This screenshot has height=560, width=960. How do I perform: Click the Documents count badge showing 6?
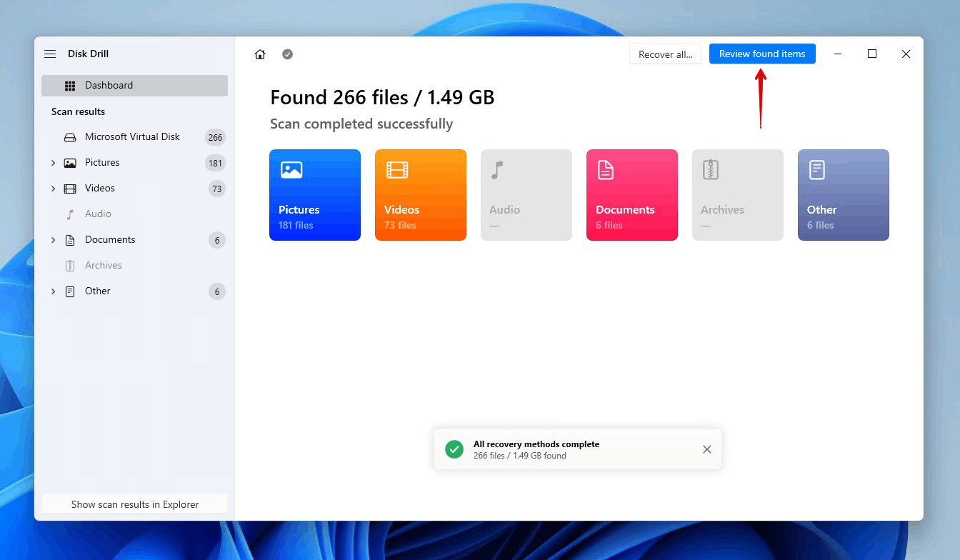tap(217, 240)
